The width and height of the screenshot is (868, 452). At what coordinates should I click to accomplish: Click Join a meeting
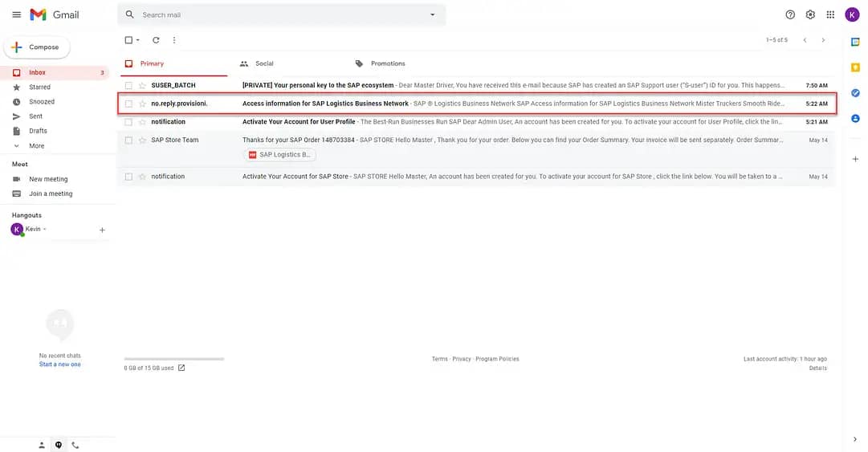click(51, 193)
